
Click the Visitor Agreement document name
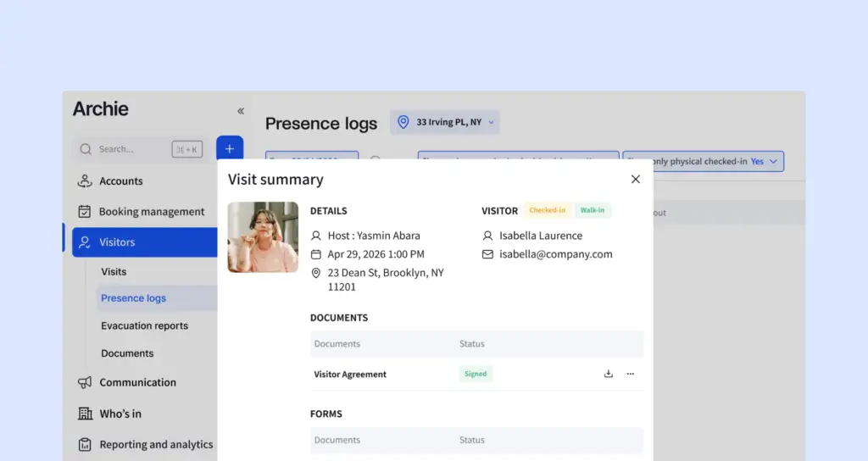tap(350, 375)
